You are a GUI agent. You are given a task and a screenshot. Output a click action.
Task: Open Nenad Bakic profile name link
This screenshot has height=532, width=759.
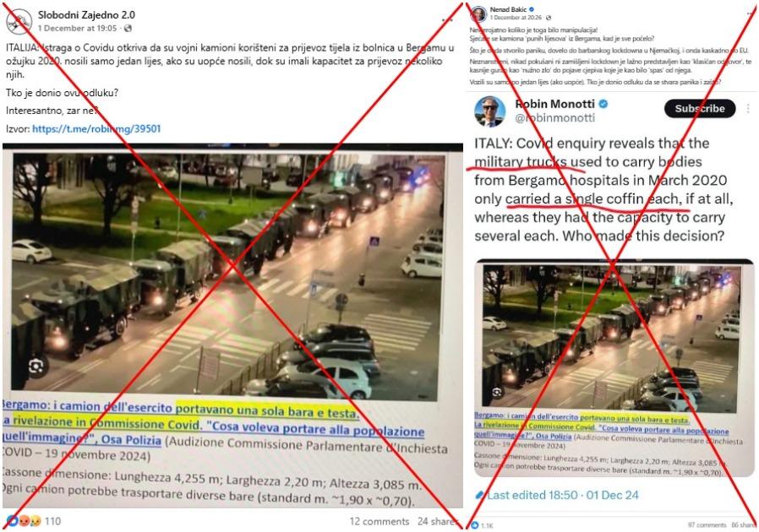[508, 9]
